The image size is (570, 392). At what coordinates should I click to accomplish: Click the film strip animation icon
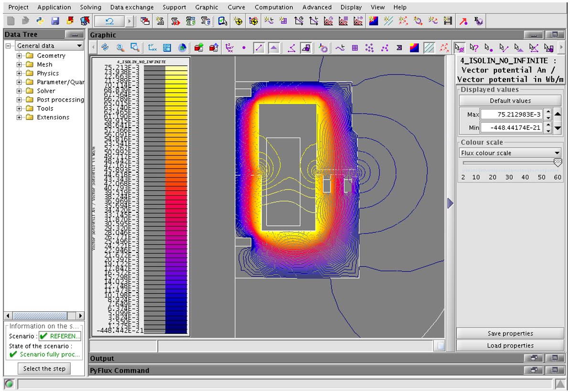(x=448, y=21)
